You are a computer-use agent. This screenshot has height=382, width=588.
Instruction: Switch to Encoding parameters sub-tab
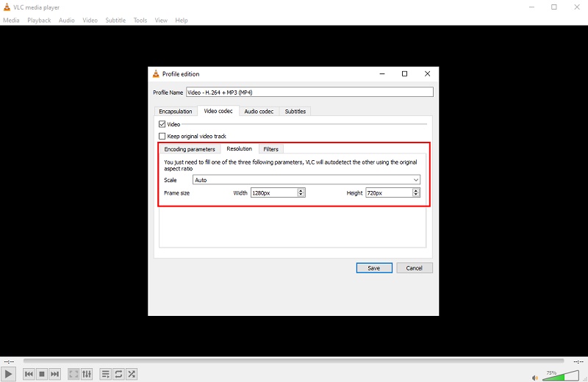click(190, 149)
